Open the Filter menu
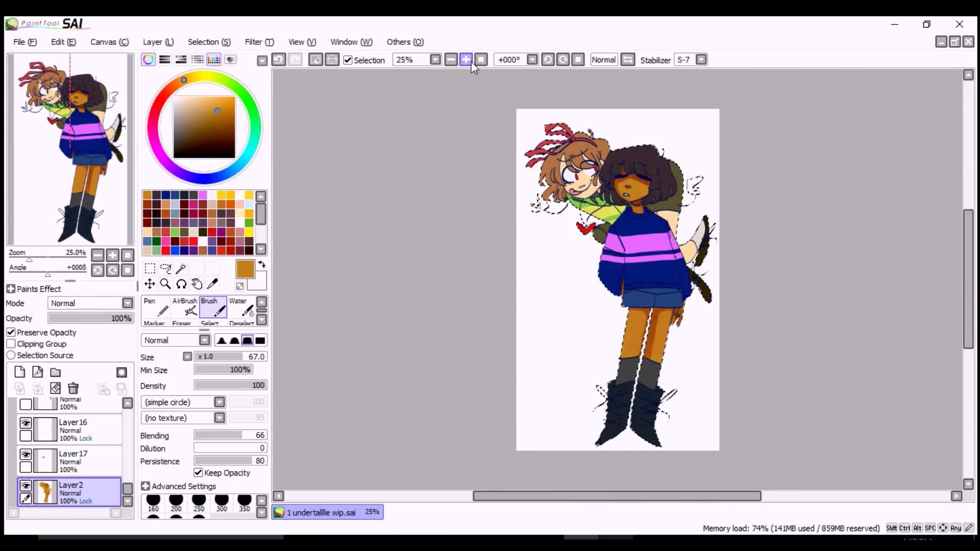980x551 pixels. [x=259, y=42]
